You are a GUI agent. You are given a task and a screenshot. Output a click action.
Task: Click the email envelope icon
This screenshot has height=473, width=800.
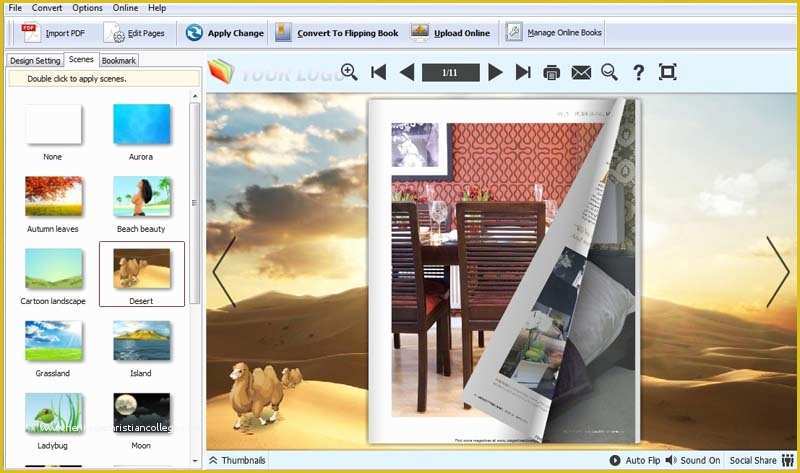pos(581,72)
